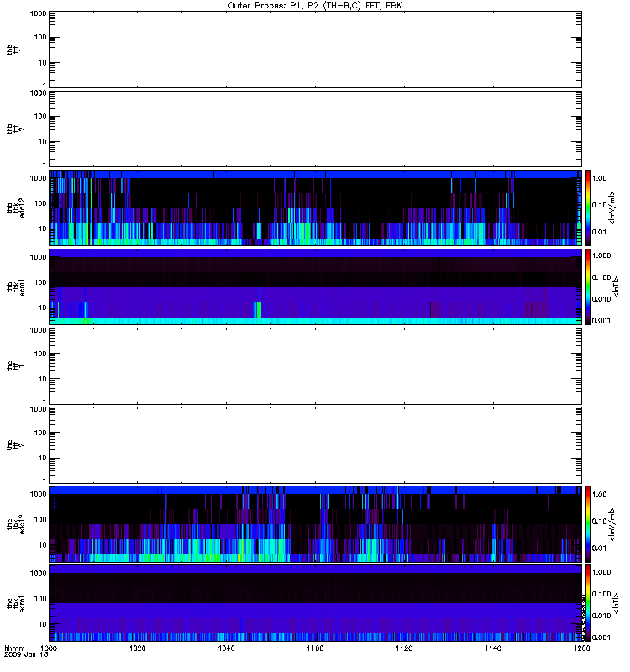630x672 pixels.
Task: Select the color bar beside thc fbk edc12 panel
Action: (x=588, y=523)
